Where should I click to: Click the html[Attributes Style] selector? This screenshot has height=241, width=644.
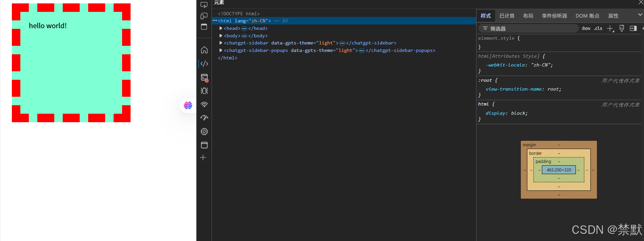click(509, 56)
